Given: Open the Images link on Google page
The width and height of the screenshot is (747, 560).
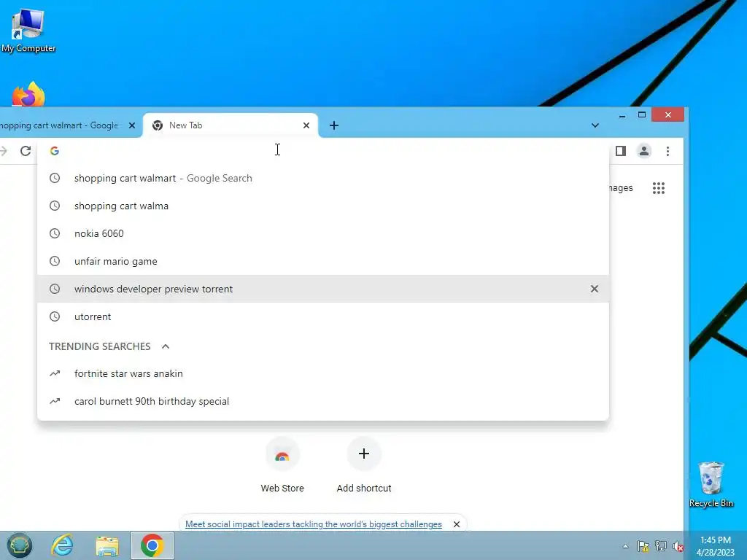Looking at the screenshot, I should click(620, 188).
